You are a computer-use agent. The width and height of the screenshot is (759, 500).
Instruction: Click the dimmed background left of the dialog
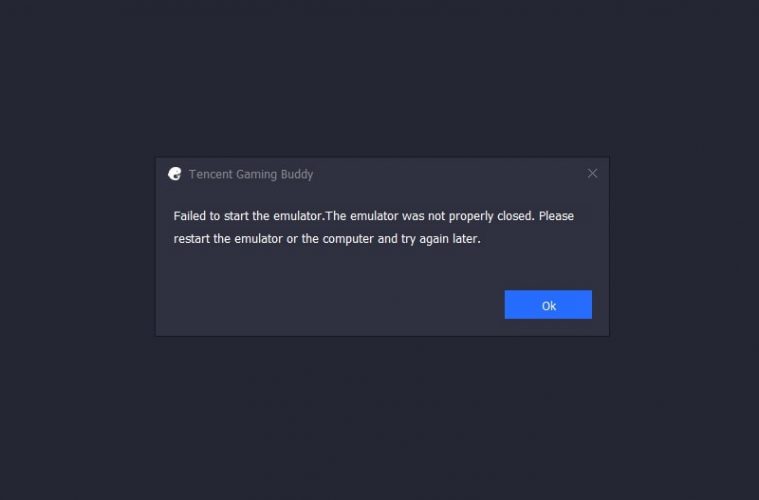pos(77,247)
